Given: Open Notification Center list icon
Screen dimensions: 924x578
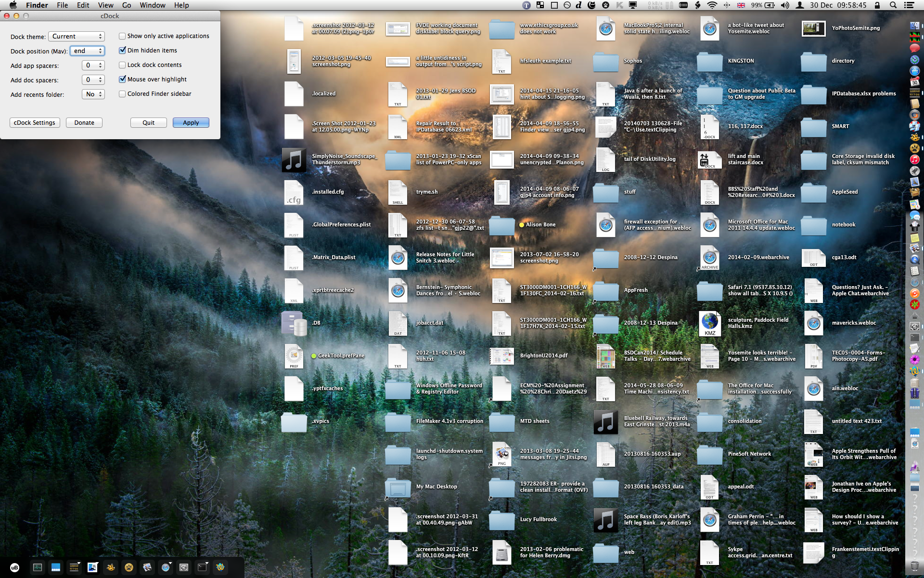Looking at the screenshot, I should (x=909, y=5).
